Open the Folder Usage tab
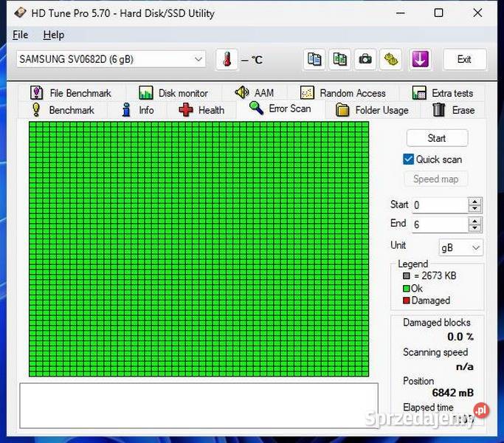This screenshot has height=443, width=504. coord(372,110)
